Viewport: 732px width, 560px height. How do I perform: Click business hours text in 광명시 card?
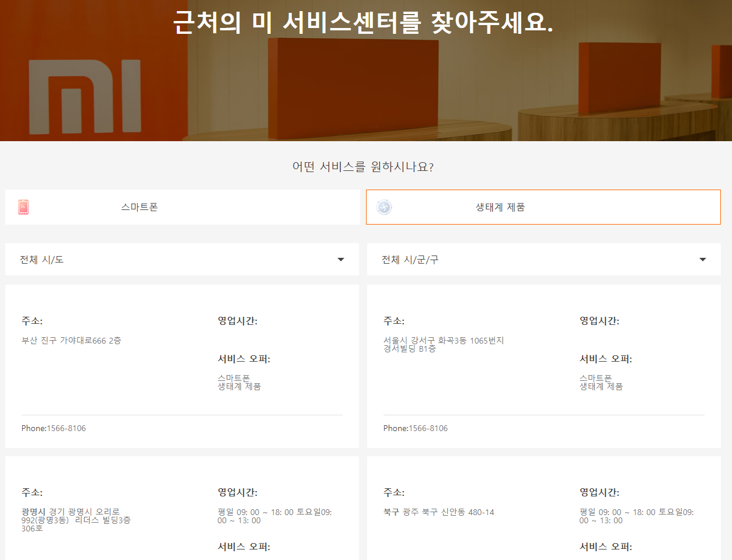pyautogui.click(x=275, y=516)
